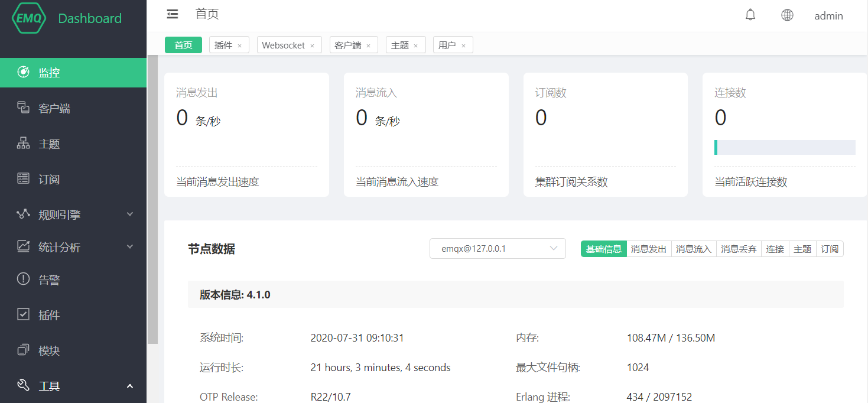Open the emqx@127.0.0.1 node dropdown
Image resolution: width=868 pixels, height=403 pixels.
[498, 249]
